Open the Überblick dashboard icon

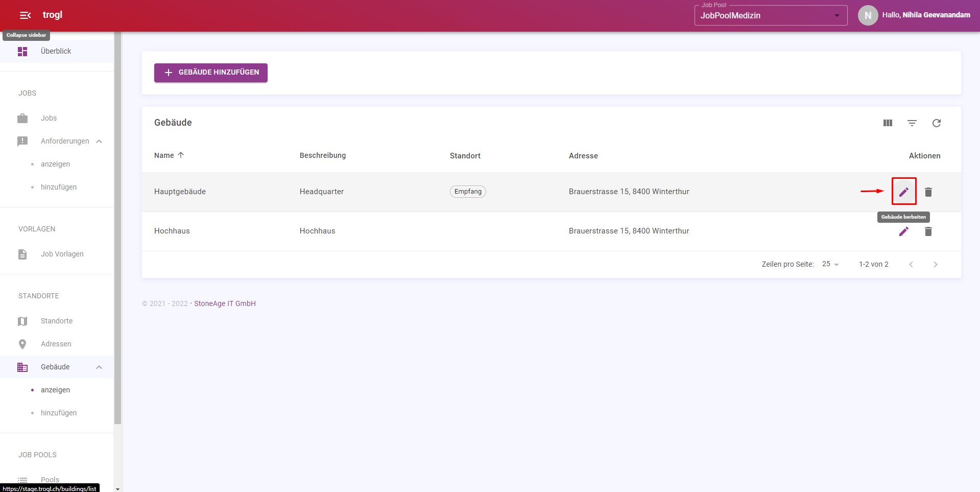22,52
